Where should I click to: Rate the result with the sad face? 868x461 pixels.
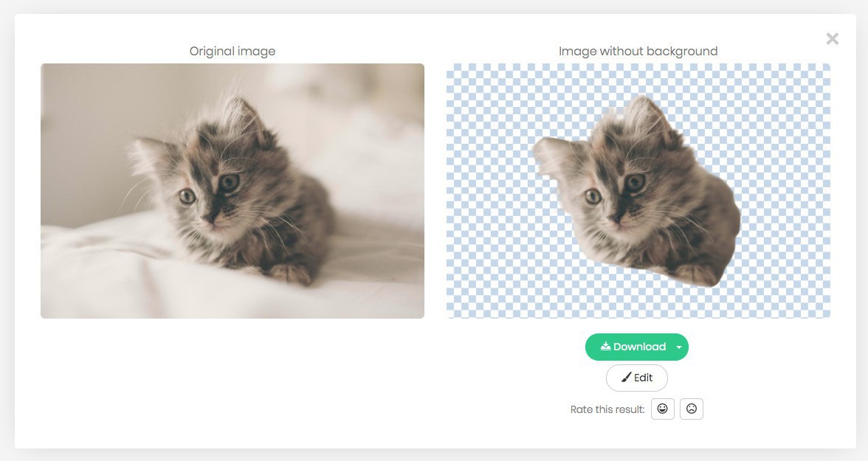click(692, 409)
